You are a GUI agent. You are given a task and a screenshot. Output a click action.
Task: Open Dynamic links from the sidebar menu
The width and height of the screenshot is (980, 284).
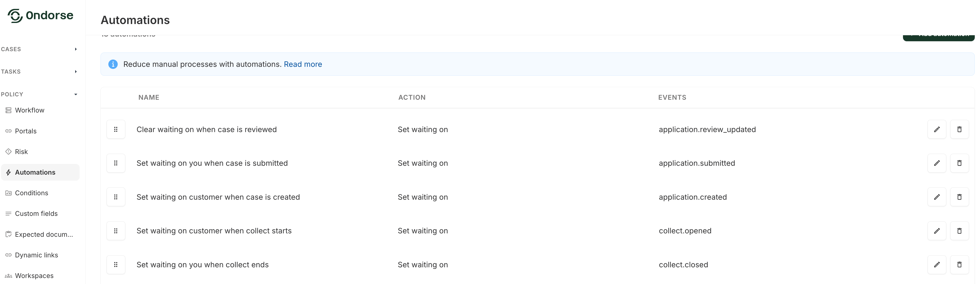coord(36,255)
